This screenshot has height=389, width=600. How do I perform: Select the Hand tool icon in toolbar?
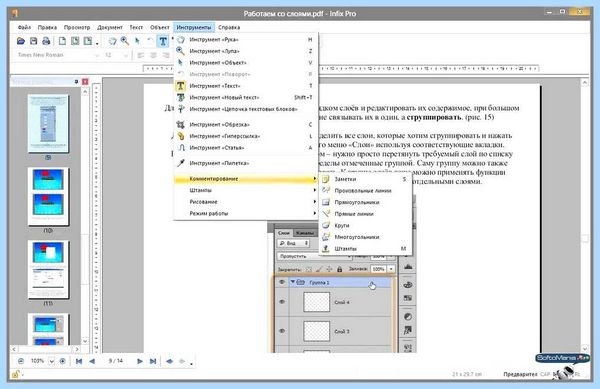(112, 41)
